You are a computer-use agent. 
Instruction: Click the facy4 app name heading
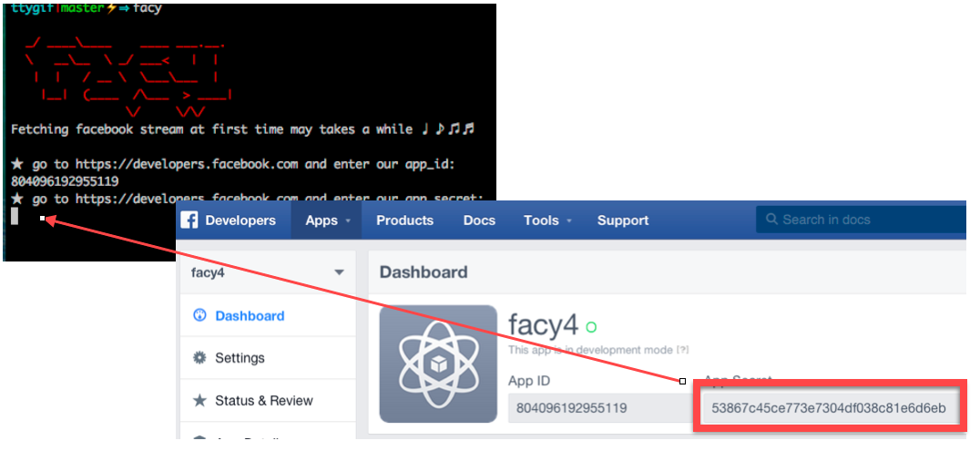click(543, 325)
